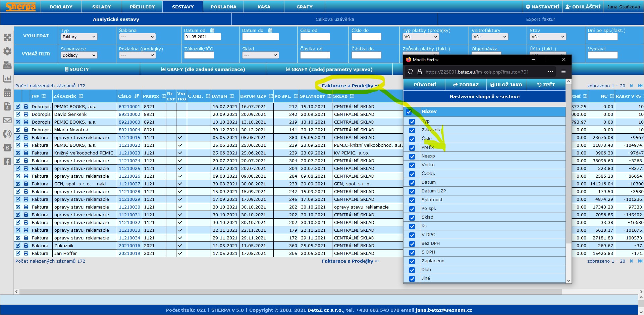
Task: Click edit icon for document 89210001
Action: (18, 107)
